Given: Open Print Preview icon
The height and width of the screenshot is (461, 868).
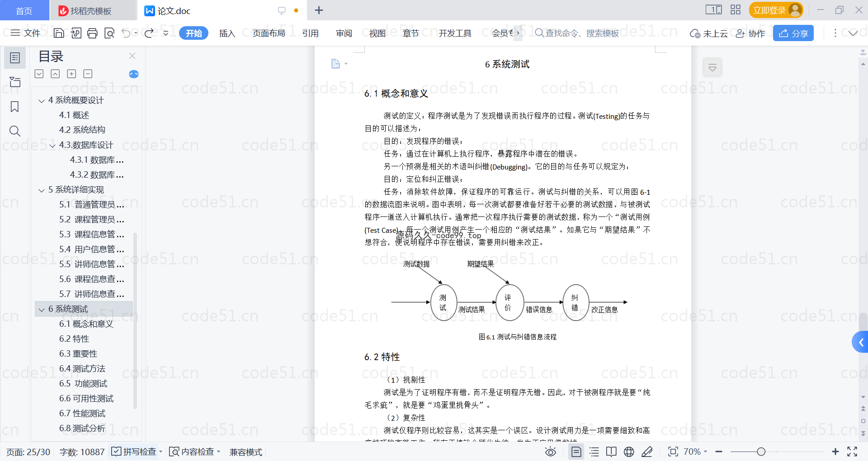Looking at the screenshot, I should coord(109,33).
